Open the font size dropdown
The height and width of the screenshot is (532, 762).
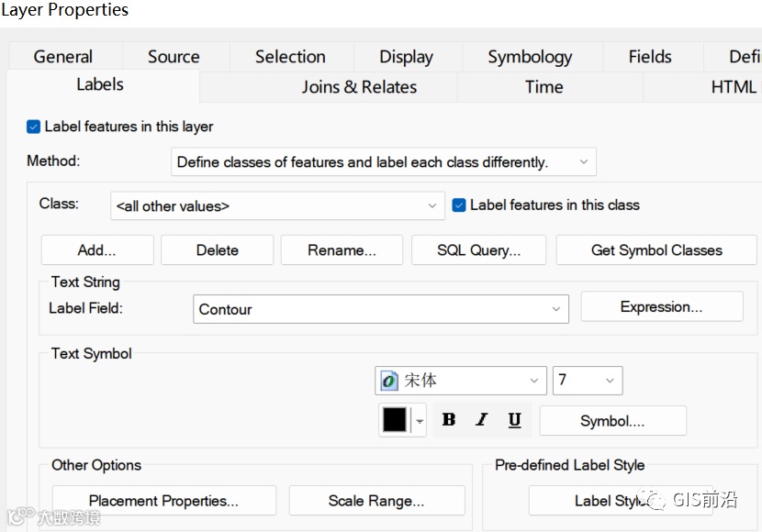click(609, 381)
